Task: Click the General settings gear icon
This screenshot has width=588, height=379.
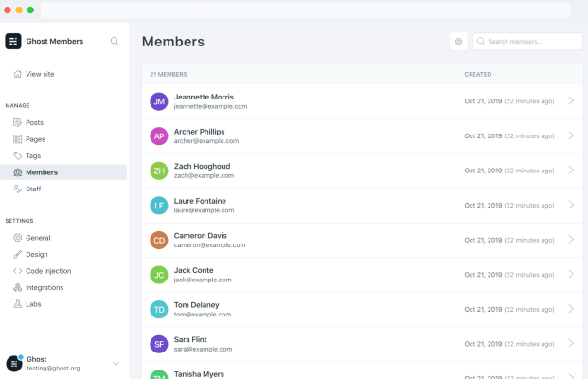Action: click(x=18, y=238)
